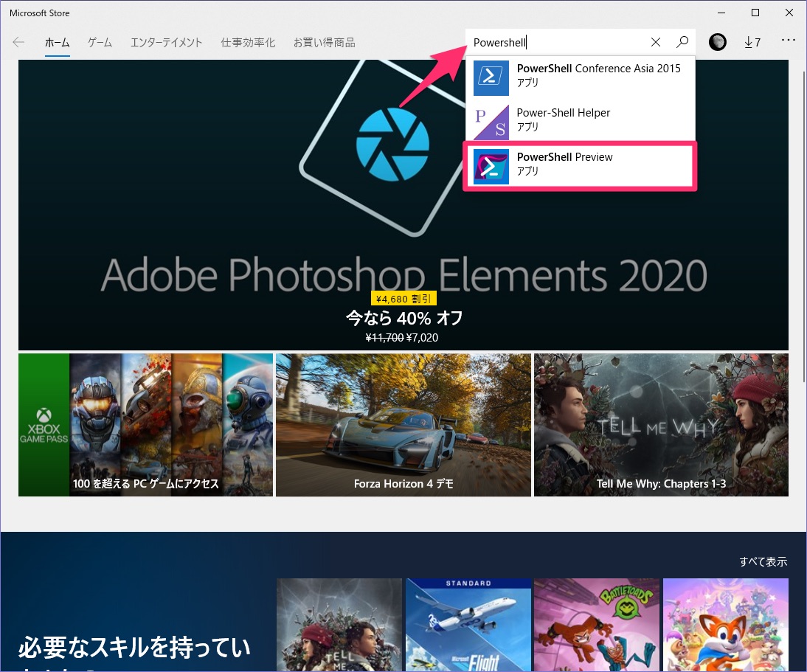Screen dimensions: 807x672
Task: Click the PowerShell Preview app icon
Action: [x=491, y=166]
